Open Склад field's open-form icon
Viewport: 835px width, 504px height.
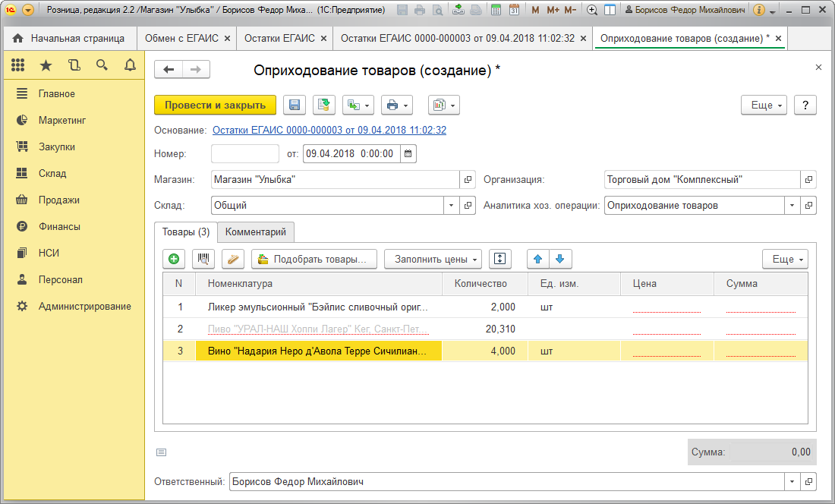click(468, 206)
